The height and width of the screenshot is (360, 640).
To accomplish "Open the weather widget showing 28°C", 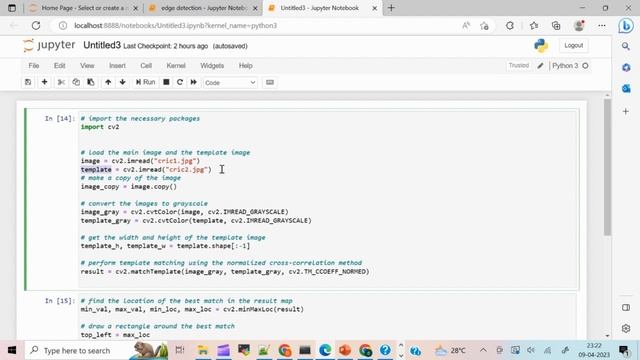I will click(x=451, y=350).
